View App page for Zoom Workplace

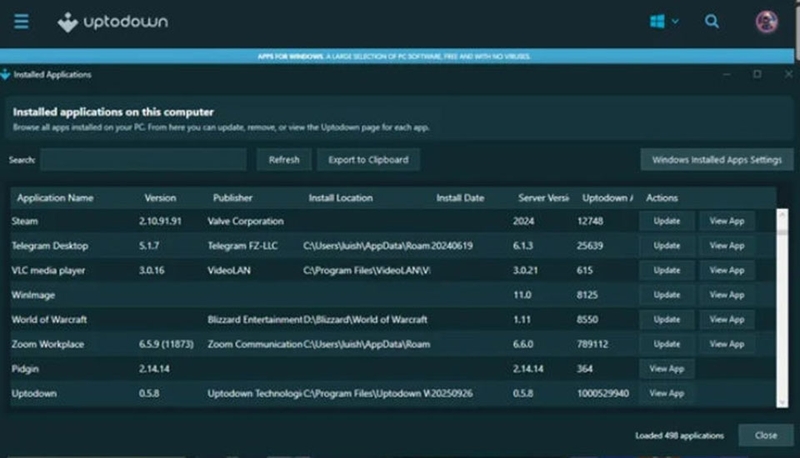[727, 344]
